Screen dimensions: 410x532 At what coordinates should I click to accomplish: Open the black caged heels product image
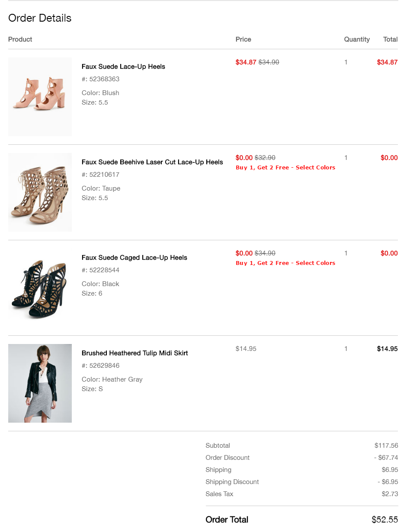[40, 288]
